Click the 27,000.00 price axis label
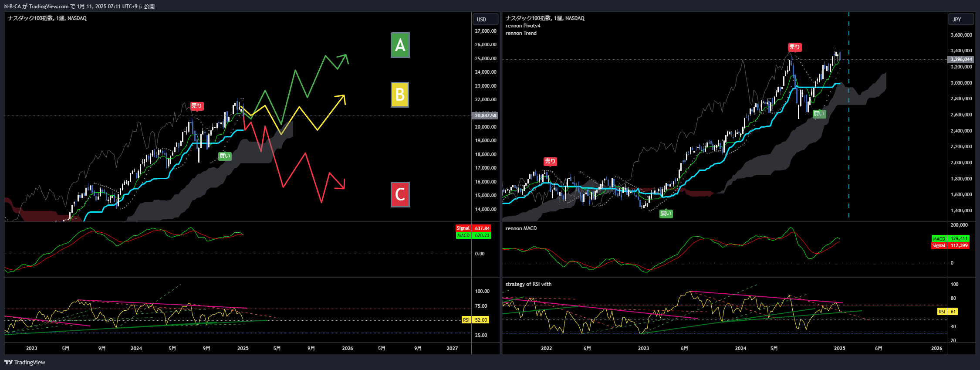 (486, 31)
